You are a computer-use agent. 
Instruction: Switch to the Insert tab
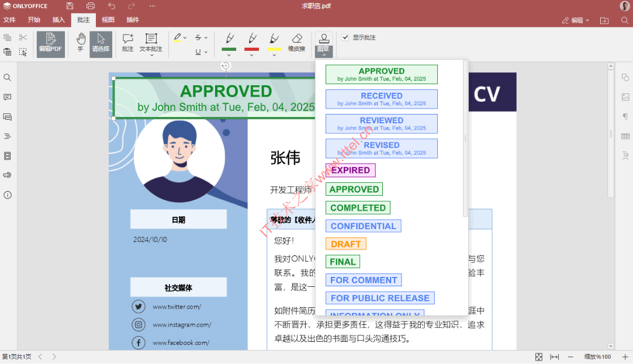(58, 20)
